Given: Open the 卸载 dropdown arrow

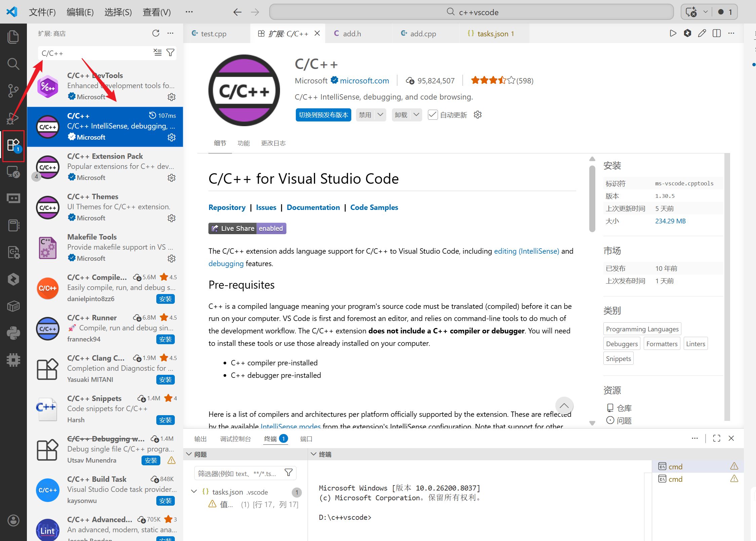Looking at the screenshot, I should click(416, 115).
